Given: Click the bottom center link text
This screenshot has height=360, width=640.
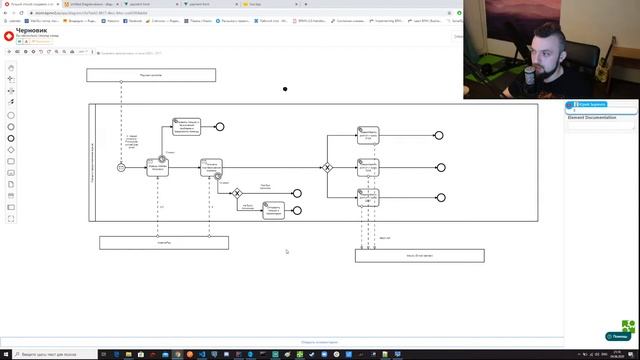Looking at the screenshot, I should [320, 342].
